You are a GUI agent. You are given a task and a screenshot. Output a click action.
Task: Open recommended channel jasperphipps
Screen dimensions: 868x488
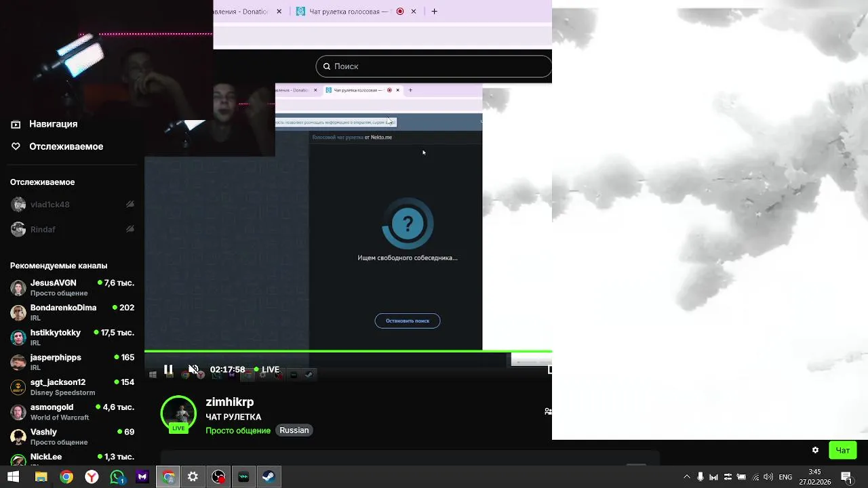(x=73, y=362)
